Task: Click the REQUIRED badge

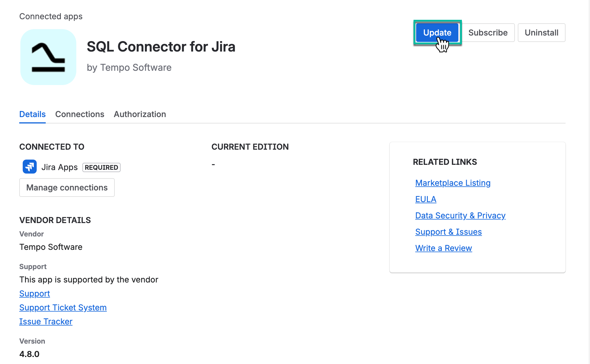Action: (101, 167)
